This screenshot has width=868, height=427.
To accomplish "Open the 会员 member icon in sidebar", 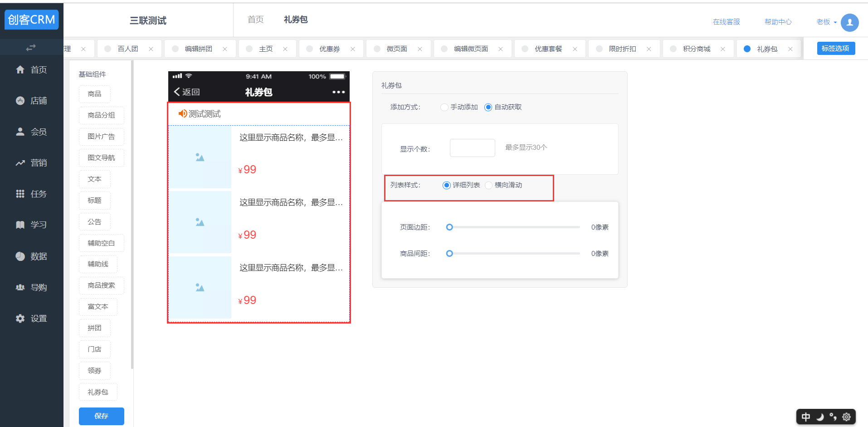I will (x=20, y=132).
